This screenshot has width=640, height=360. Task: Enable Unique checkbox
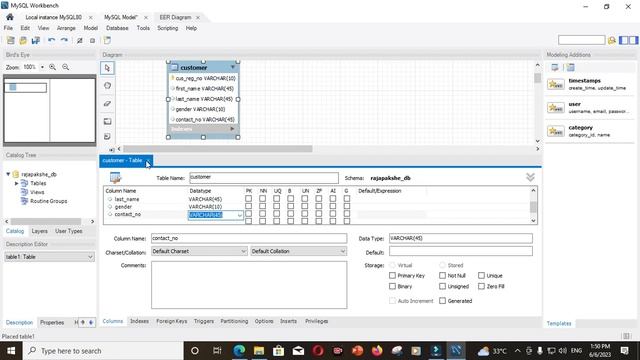click(x=482, y=276)
